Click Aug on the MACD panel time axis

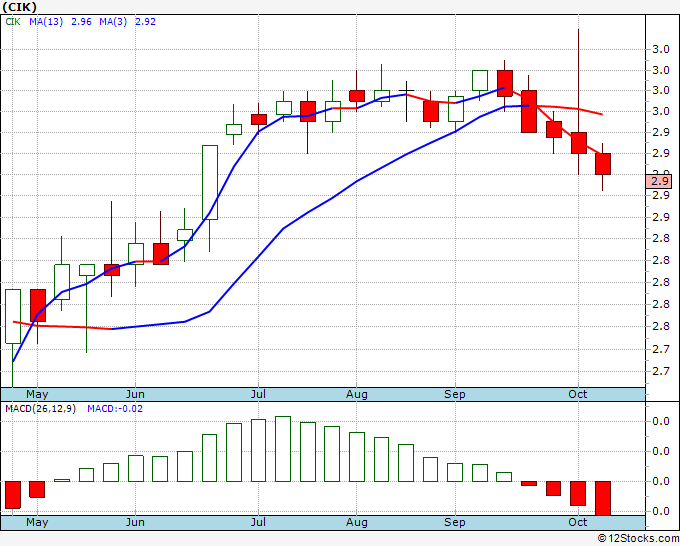(356, 522)
